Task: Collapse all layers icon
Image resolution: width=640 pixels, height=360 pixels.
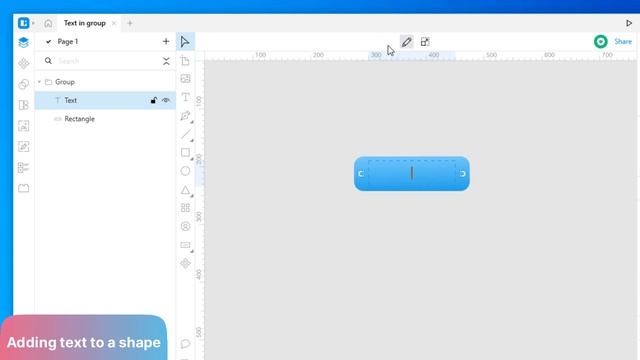Action: tap(166, 61)
